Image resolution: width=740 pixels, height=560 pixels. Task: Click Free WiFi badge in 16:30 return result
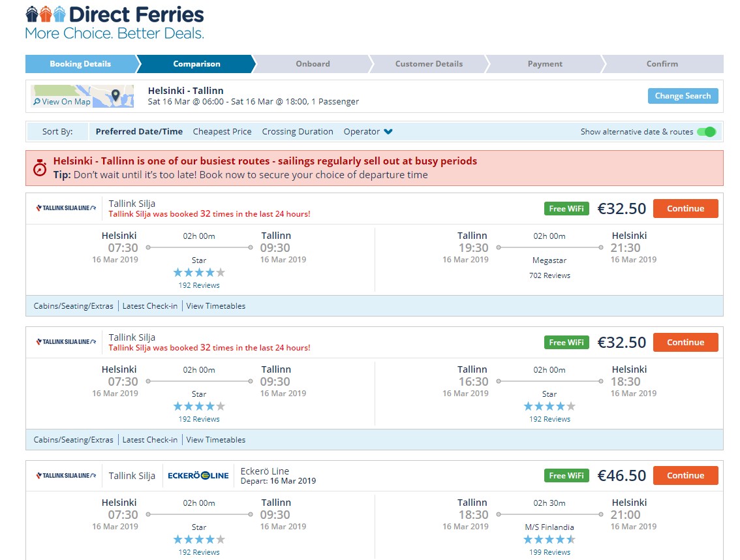coord(566,342)
